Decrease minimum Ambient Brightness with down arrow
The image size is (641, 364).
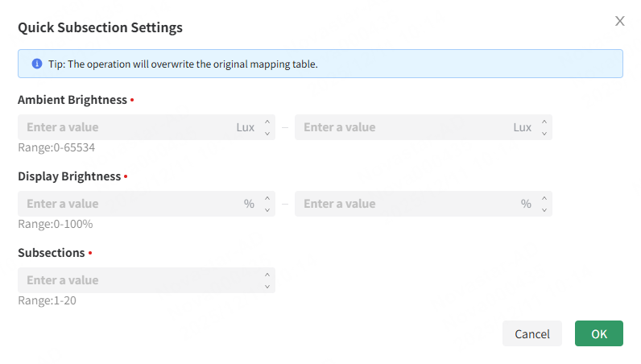(x=267, y=133)
